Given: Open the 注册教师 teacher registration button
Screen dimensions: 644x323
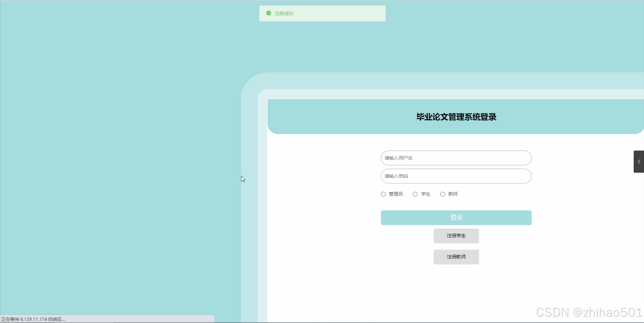Looking at the screenshot, I should click(x=456, y=257).
